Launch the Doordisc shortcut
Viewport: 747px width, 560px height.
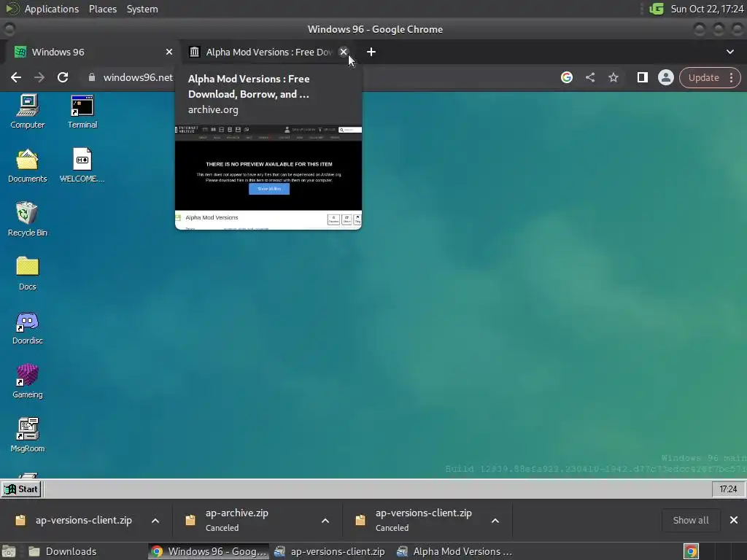[x=28, y=327]
